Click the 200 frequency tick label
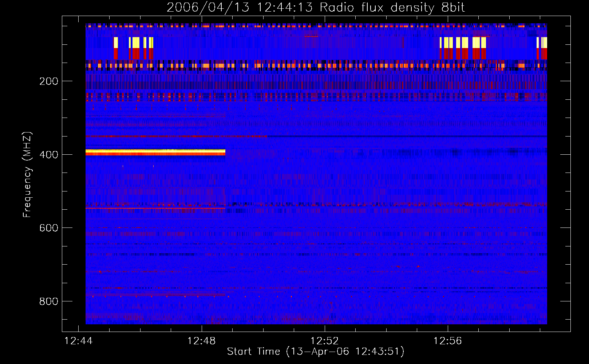Image resolution: width=589 pixels, height=364 pixels. pyautogui.click(x=49, y=81)
